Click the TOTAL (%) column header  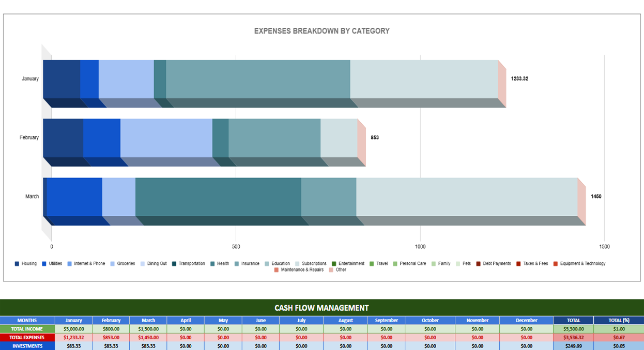point(618,320)
